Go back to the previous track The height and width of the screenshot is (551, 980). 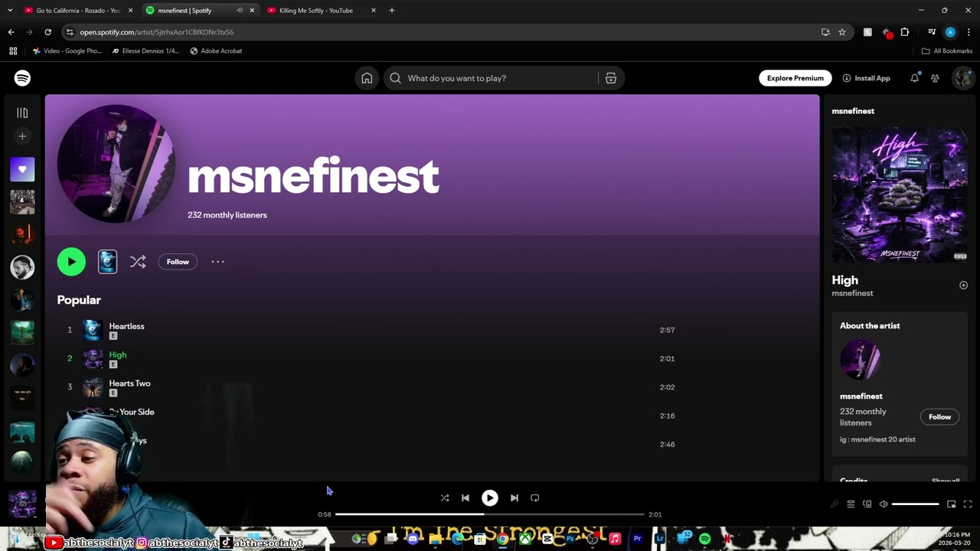(x=465, y=498)
